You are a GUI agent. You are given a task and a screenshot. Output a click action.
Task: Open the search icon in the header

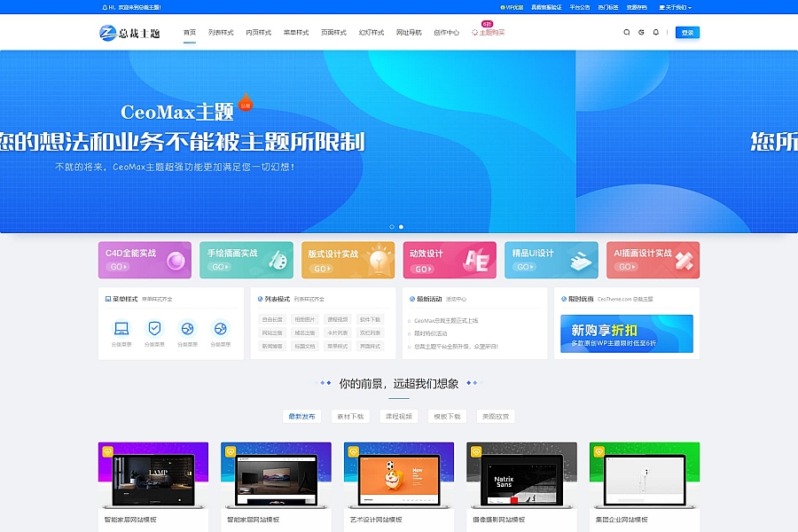(627, 32)
